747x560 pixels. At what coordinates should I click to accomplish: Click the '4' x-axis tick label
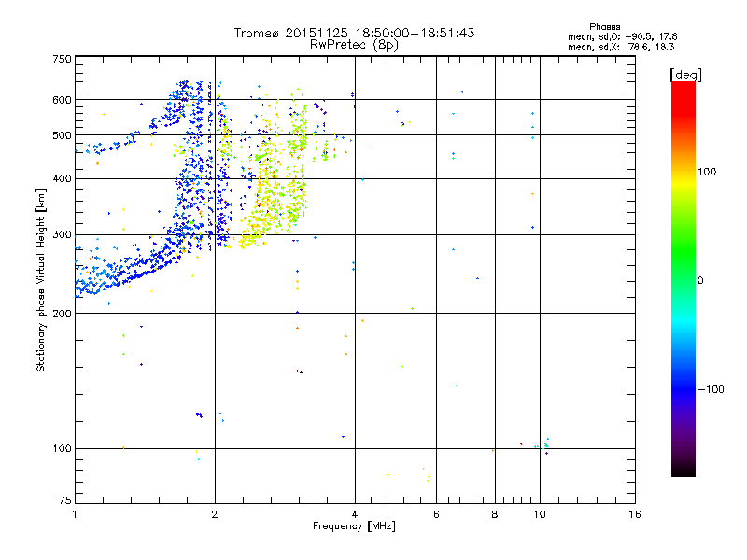[x=355, y=514]
